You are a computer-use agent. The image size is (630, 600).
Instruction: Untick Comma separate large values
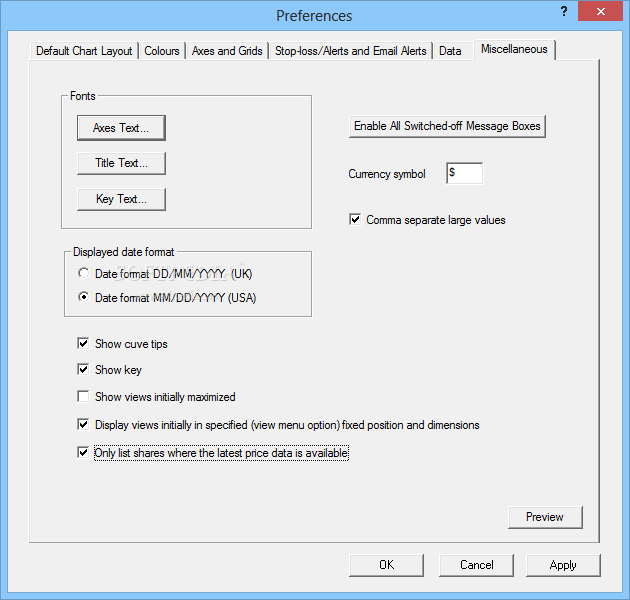click(355, 220)
